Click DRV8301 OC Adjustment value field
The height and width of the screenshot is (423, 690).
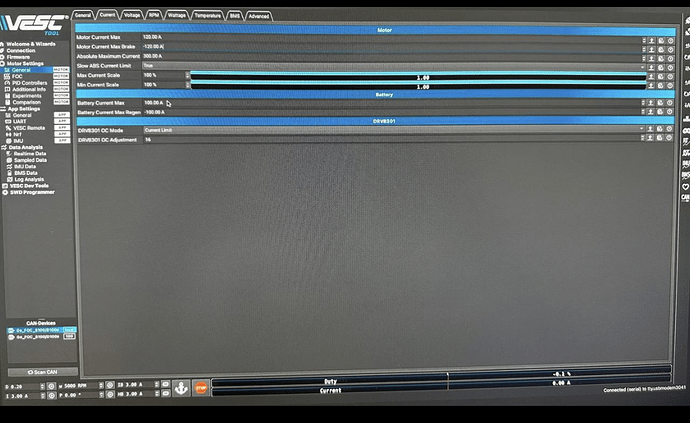[392, 140]
